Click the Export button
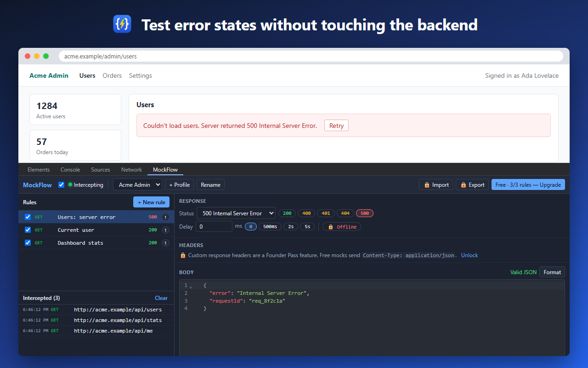 coord(472,185)
